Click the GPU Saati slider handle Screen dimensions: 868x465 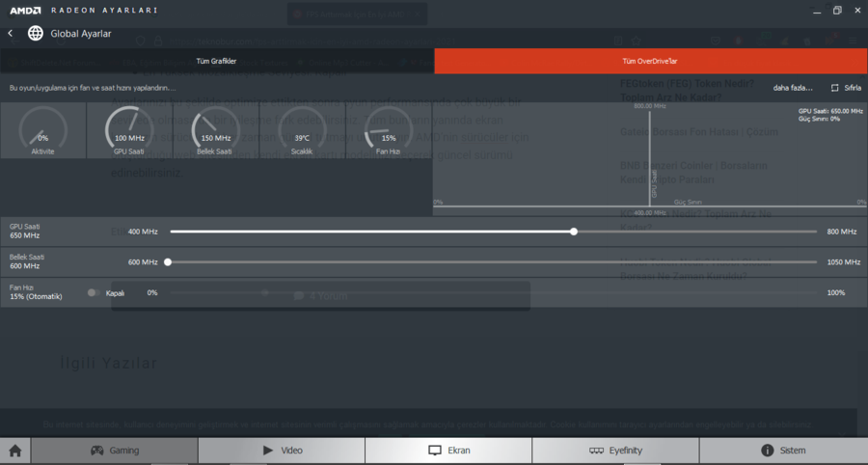click(x=574, y=232)
